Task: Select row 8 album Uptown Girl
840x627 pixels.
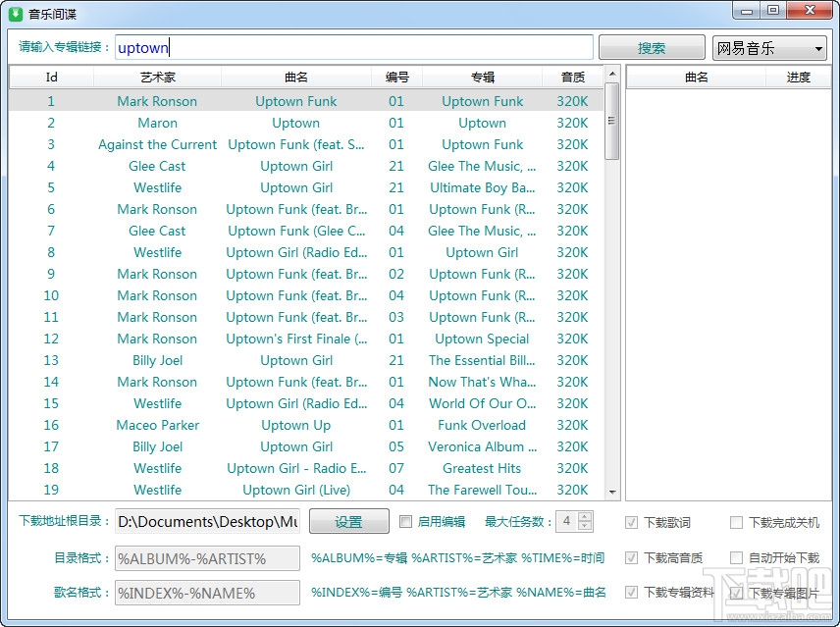Action: (482, 252)
